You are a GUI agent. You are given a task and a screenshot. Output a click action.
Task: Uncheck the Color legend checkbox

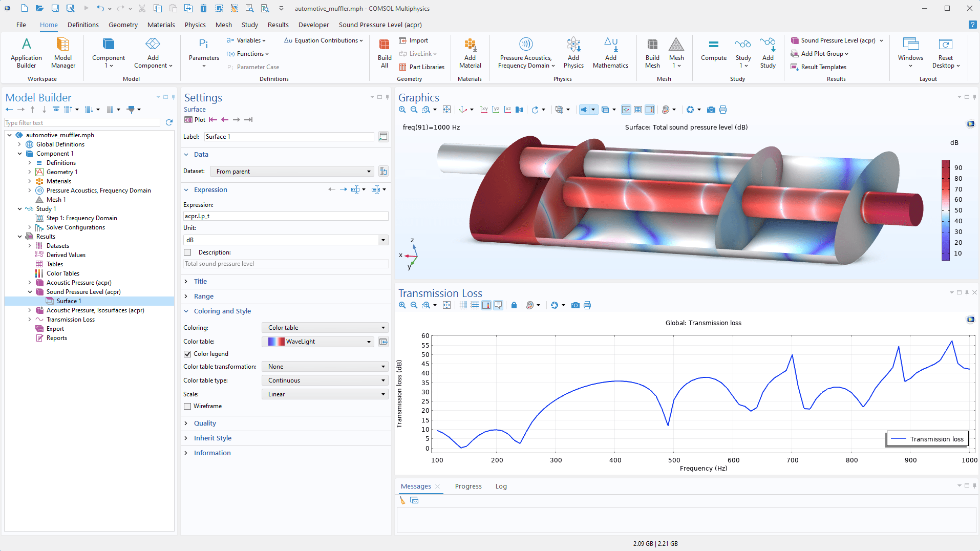(x=187, y=354)
